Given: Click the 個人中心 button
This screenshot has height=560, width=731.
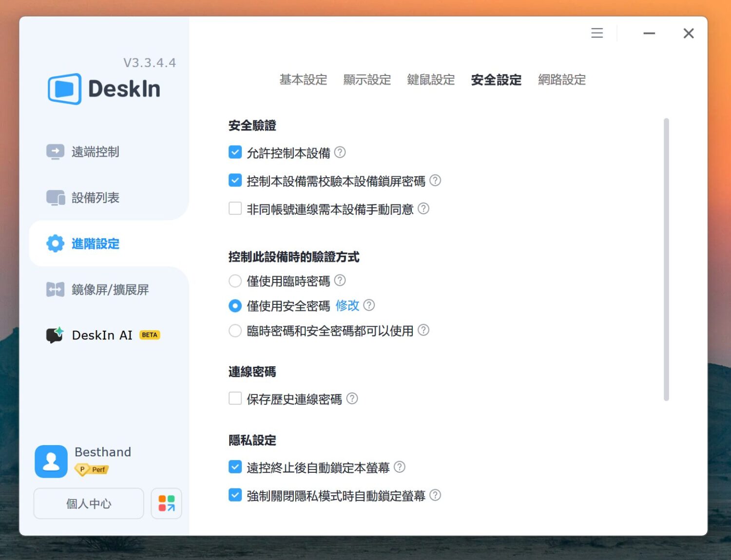Looking at the screenshot, I should [89, 504].
